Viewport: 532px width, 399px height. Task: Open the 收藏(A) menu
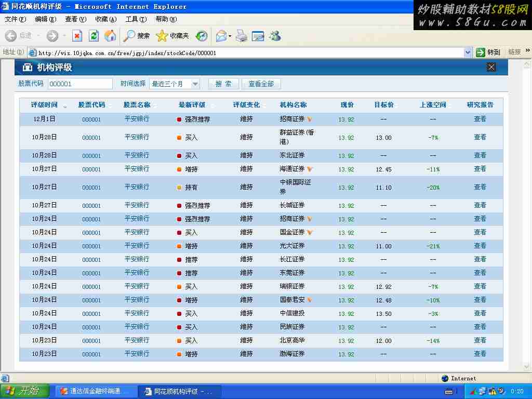[x=106, y=19]
